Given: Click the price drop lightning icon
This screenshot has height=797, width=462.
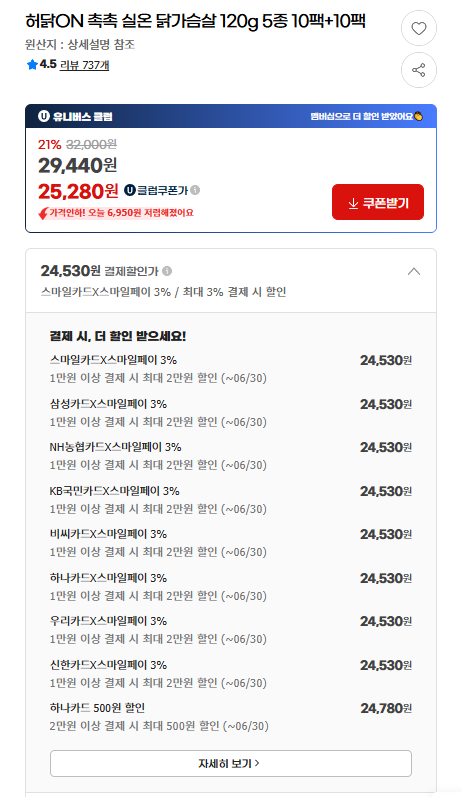Looking at the screenshot, I should 43,213.
